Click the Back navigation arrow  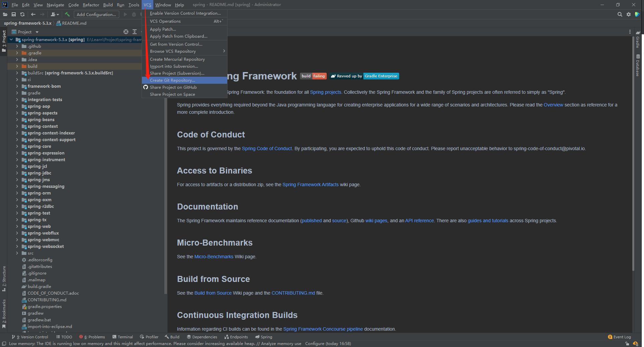[33, 14]
